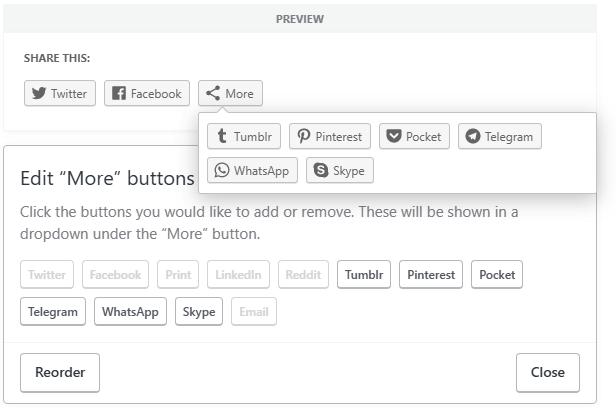Click the Twitter share button in preview
The image size is (616, 414).
pyautogui.click(x=60, y=94)
